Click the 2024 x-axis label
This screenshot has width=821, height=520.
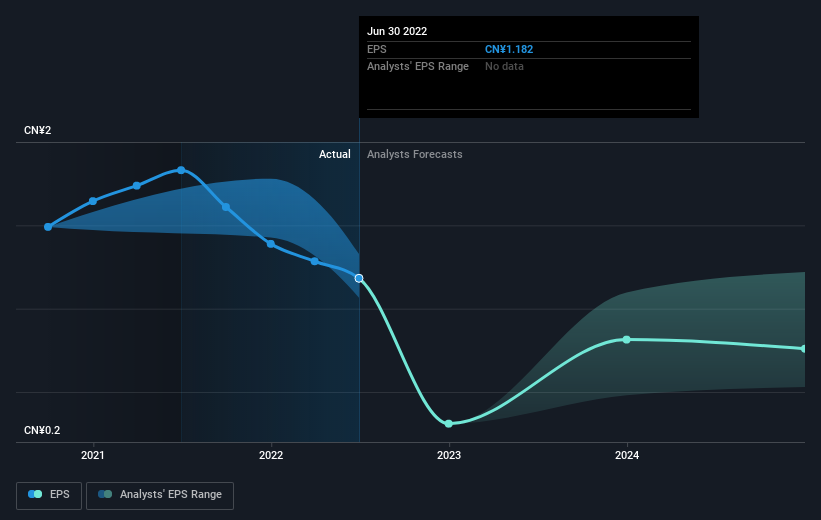pos(627,455)
